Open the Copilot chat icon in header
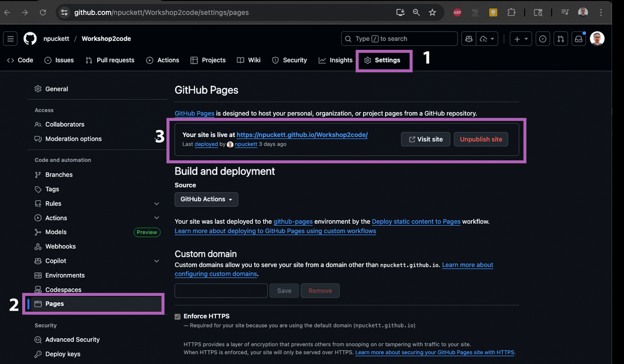 click(x=469, y=39)
